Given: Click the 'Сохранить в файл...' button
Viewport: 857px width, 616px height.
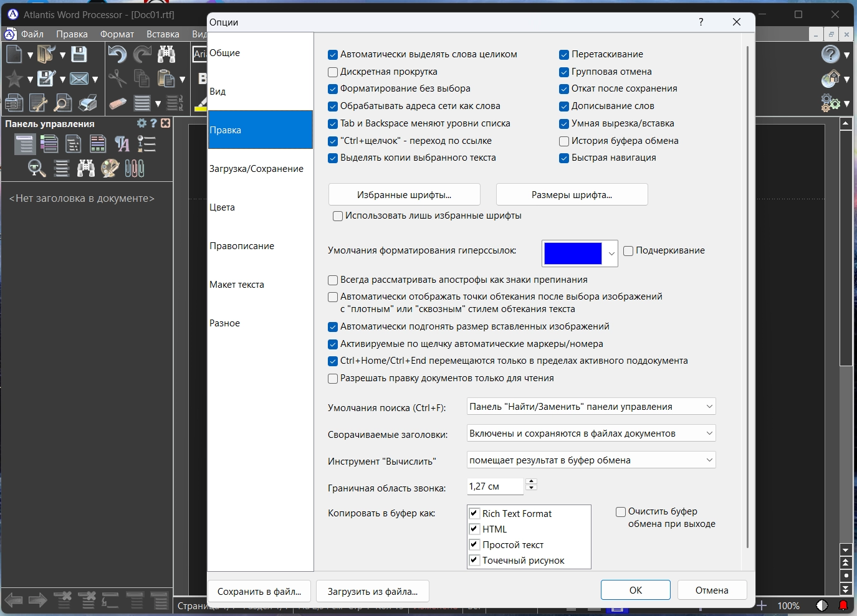Looking at the screenshot, I should click(259, 591).
